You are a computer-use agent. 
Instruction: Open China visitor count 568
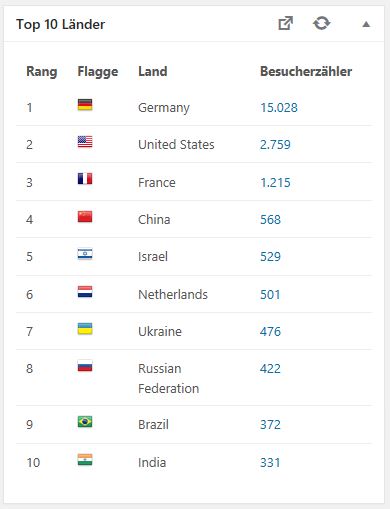(x=270, y=220)
